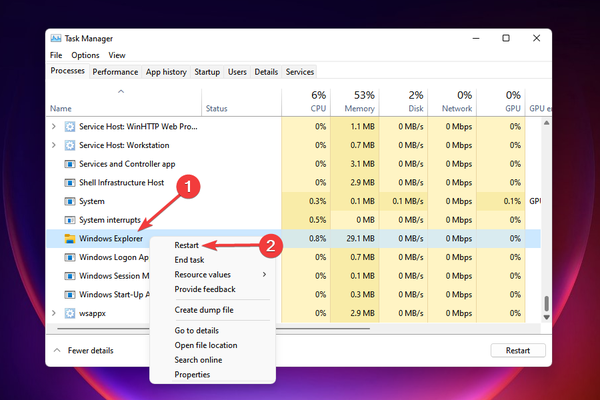This screenshot has height=400, width=600.
Task: Sort by the Name column header
Action: click(124, 102)
